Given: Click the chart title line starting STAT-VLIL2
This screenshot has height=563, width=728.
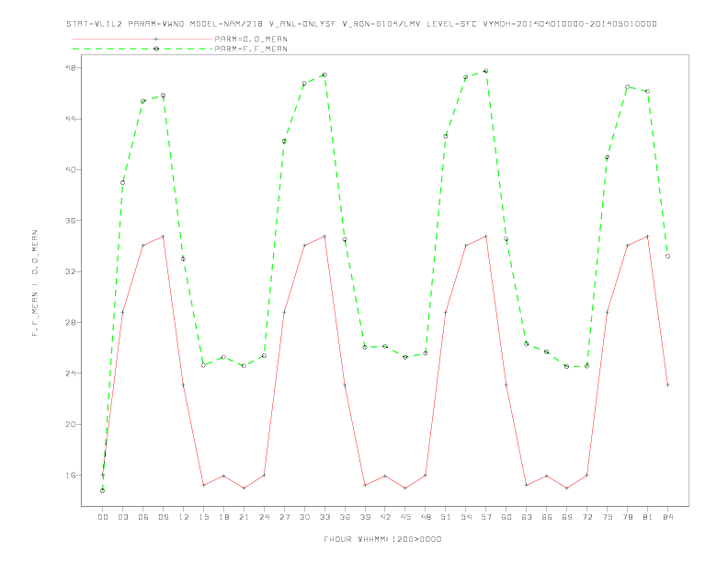Looking at the screenshot, I should (361, 24).
